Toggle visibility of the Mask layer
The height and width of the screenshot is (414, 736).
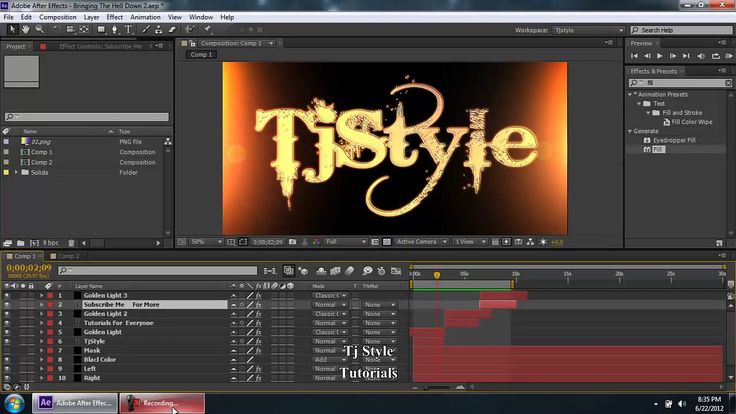click(x=8, y=350)
